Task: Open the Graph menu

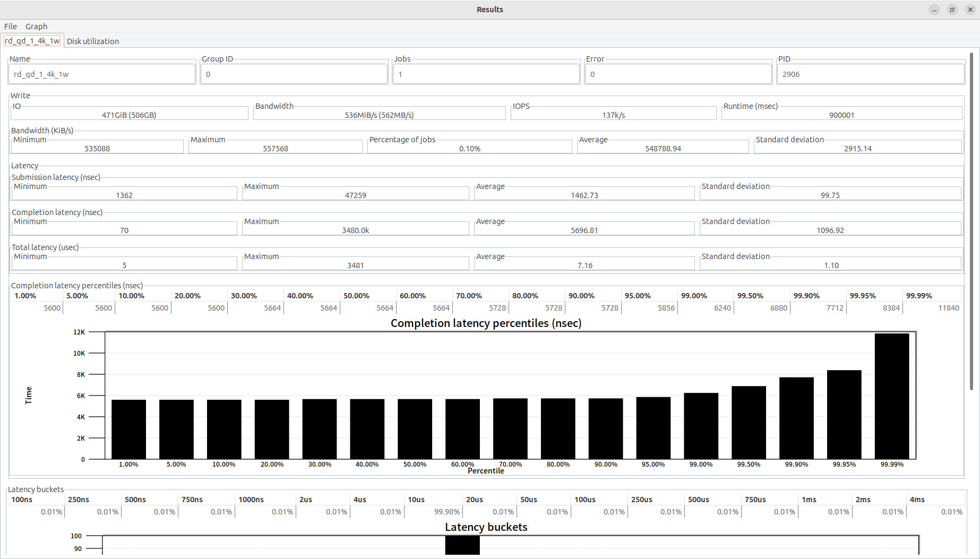Action: click(x=36, y=27)
